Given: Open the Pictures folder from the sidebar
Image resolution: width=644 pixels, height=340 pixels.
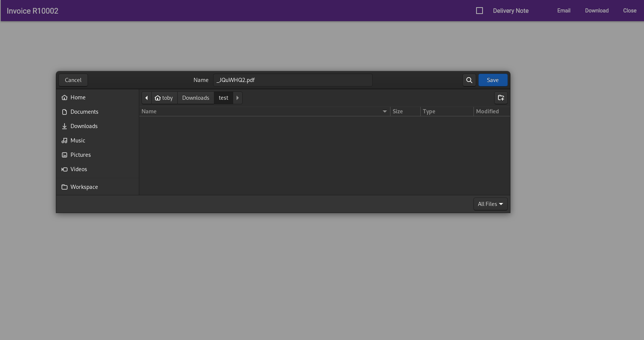Looking at the screenshot, I should [x=81, y=155].
